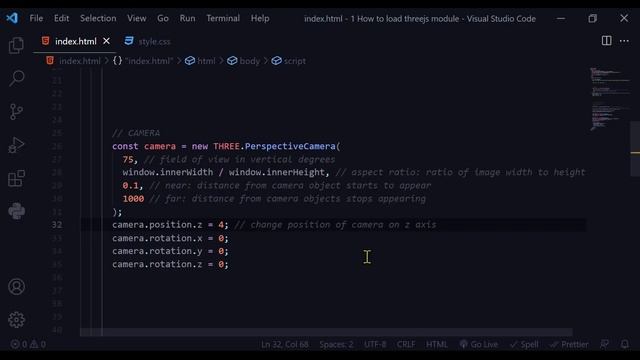Click the vertical scrollbar thumb

coord(635,149)
